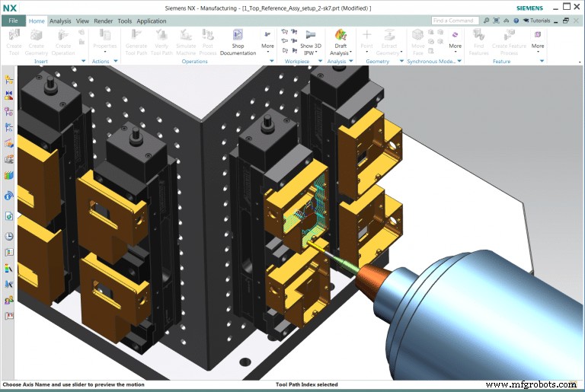585x392 pixels.
Task: Expand the Actions group options arrow
Action: (116, 61)
